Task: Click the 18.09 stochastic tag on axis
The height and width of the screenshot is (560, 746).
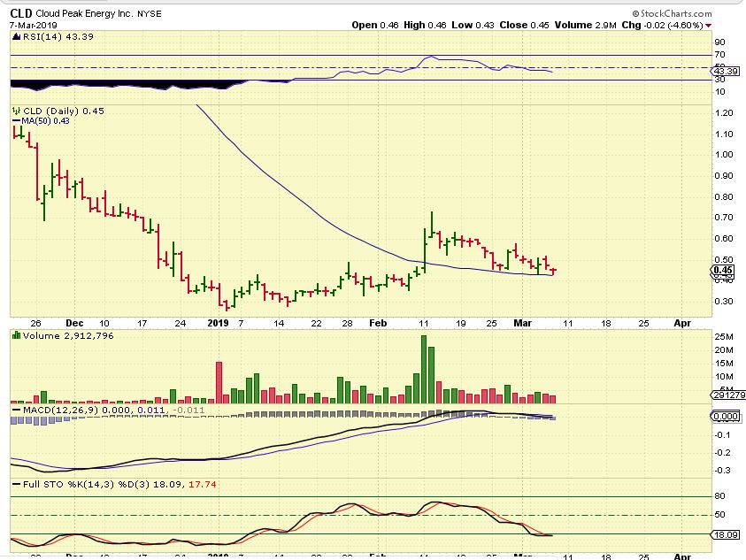Action: coord(726,534)
